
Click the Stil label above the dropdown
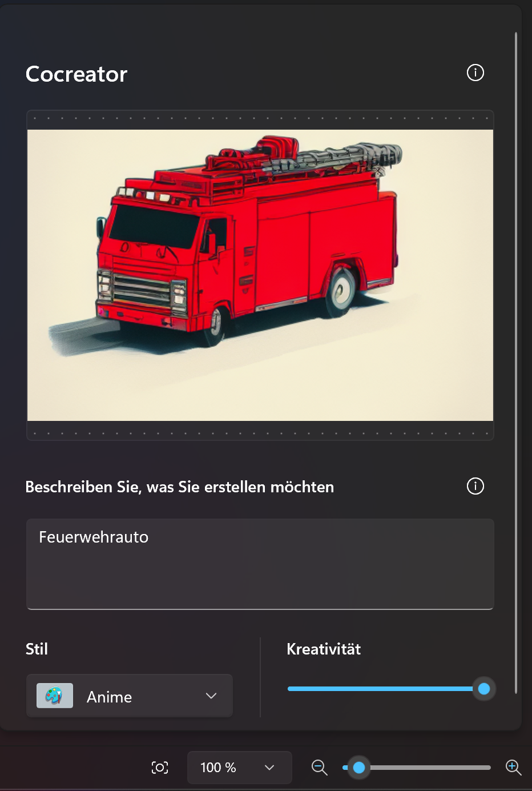(x=37, y=649)
